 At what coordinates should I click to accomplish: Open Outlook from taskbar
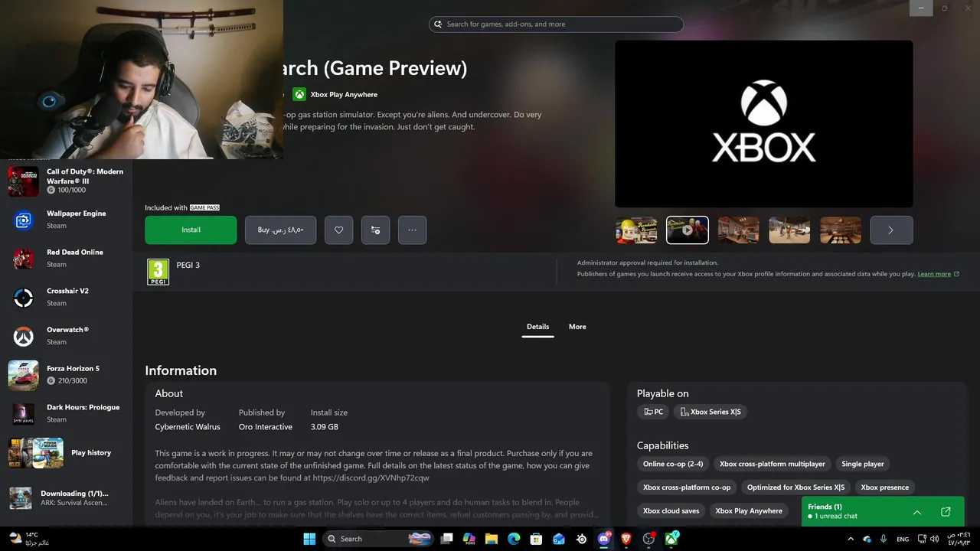(x=559, y=539)
